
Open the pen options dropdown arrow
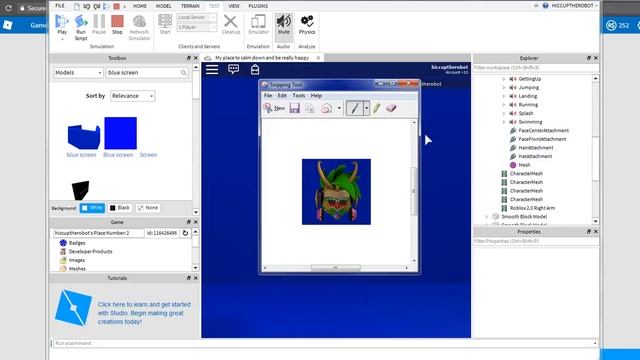click(x=366, y=108)
